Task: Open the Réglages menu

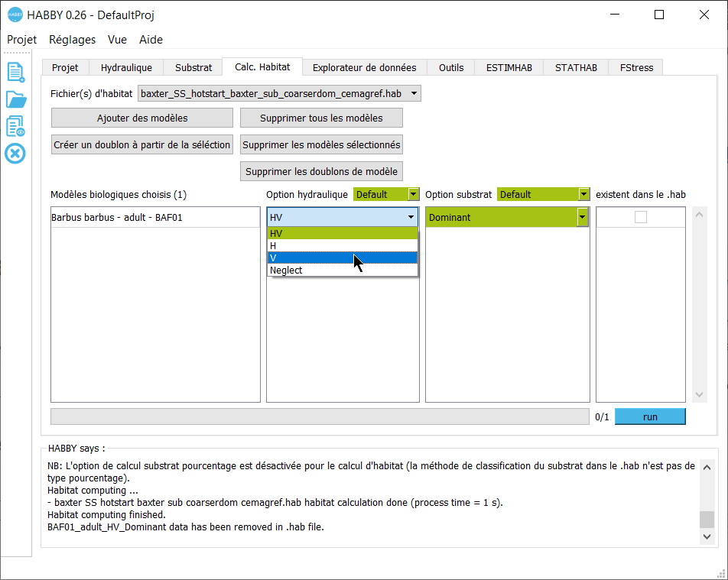Action: click(x=72, y=40)
